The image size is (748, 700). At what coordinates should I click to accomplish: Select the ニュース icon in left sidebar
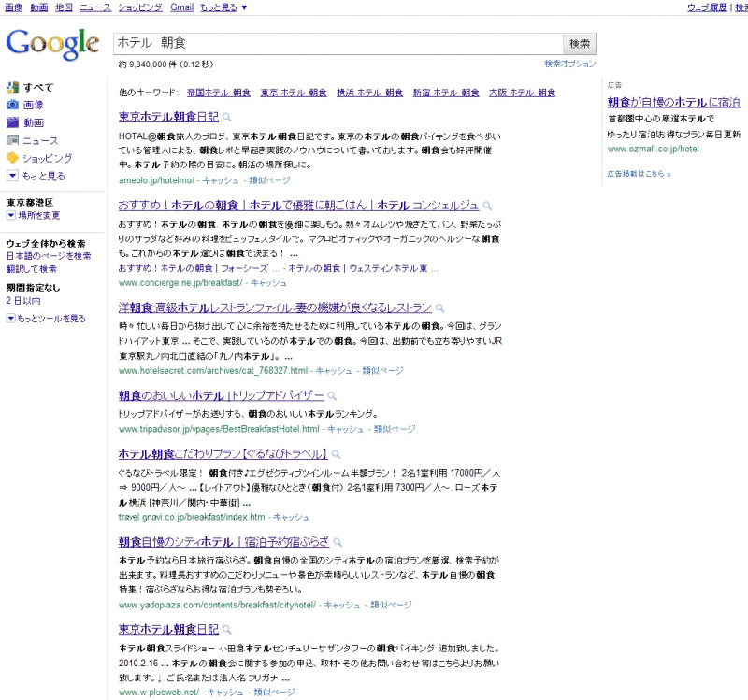coord(13,140)
